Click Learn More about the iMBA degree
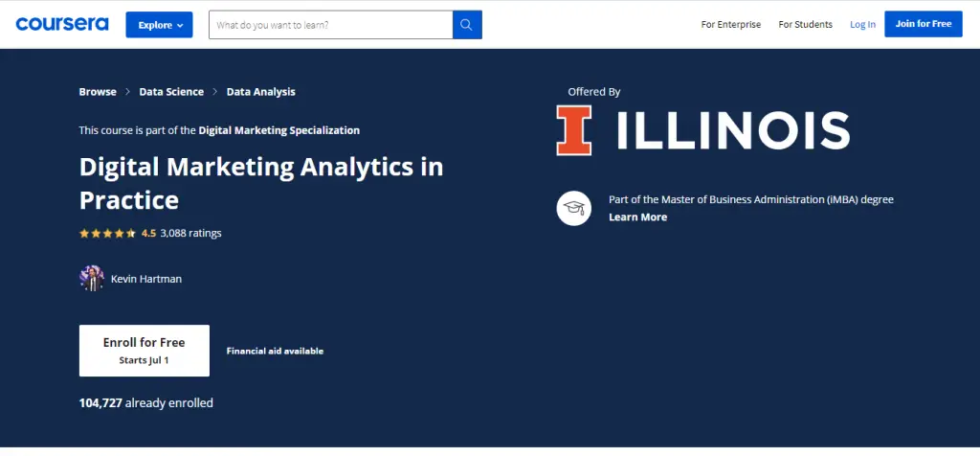The height and width of the screenshot is (456, 980). click(x=637, y=217)
